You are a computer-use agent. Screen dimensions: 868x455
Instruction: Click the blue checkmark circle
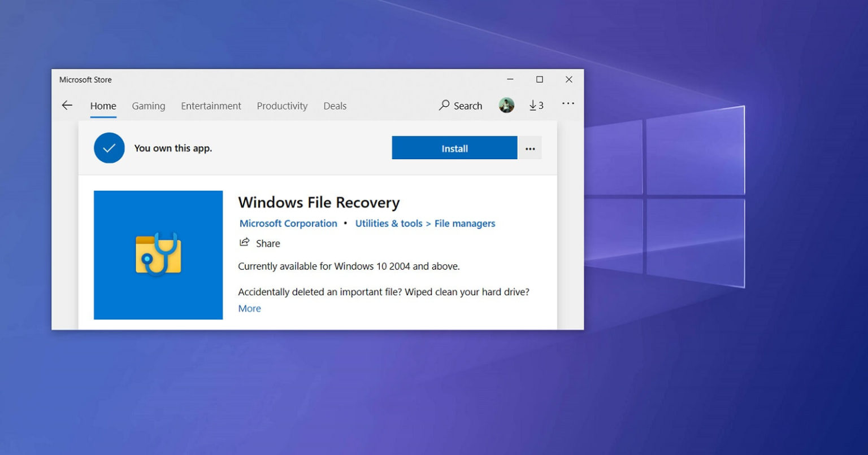click(x=109, y=147)
